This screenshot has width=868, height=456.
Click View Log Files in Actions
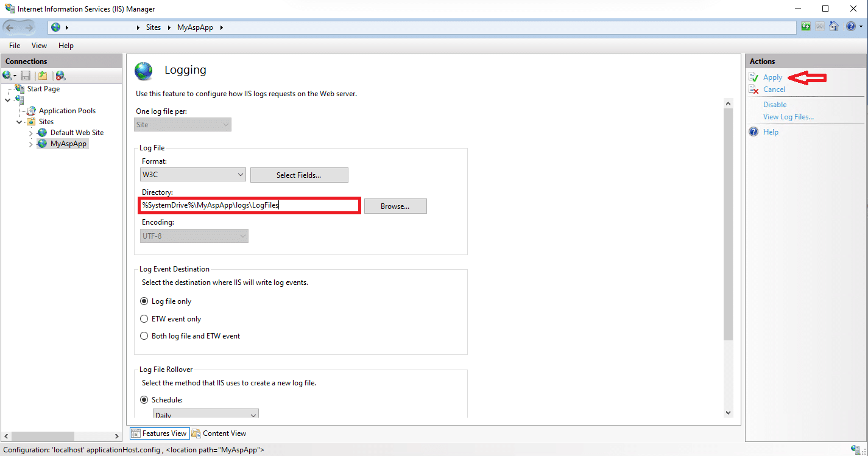(x=788, y=117)
